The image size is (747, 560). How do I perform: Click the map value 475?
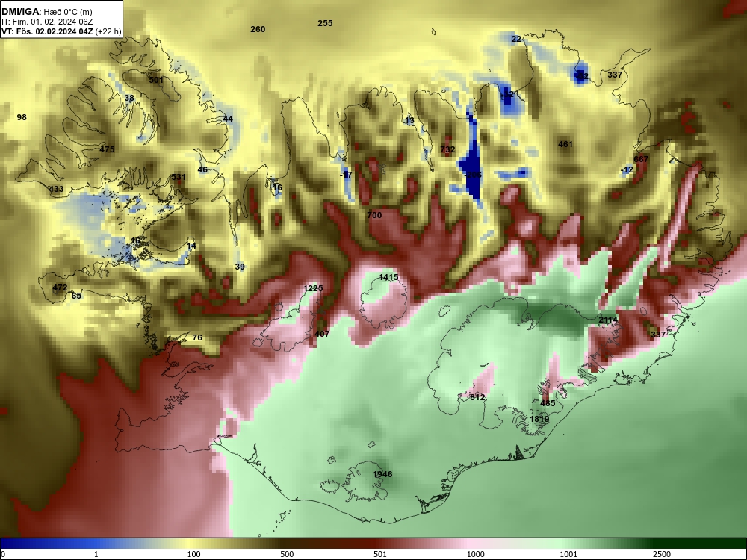pos(107,149)
